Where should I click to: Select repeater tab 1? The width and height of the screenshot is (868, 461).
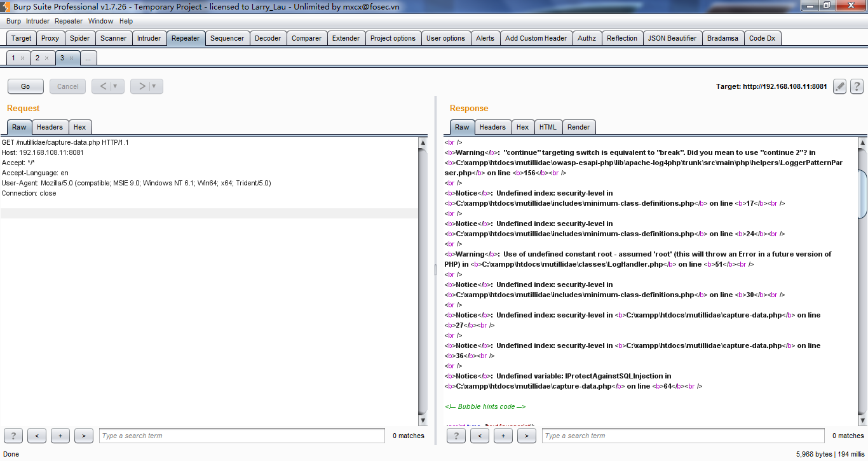point(13,58)
